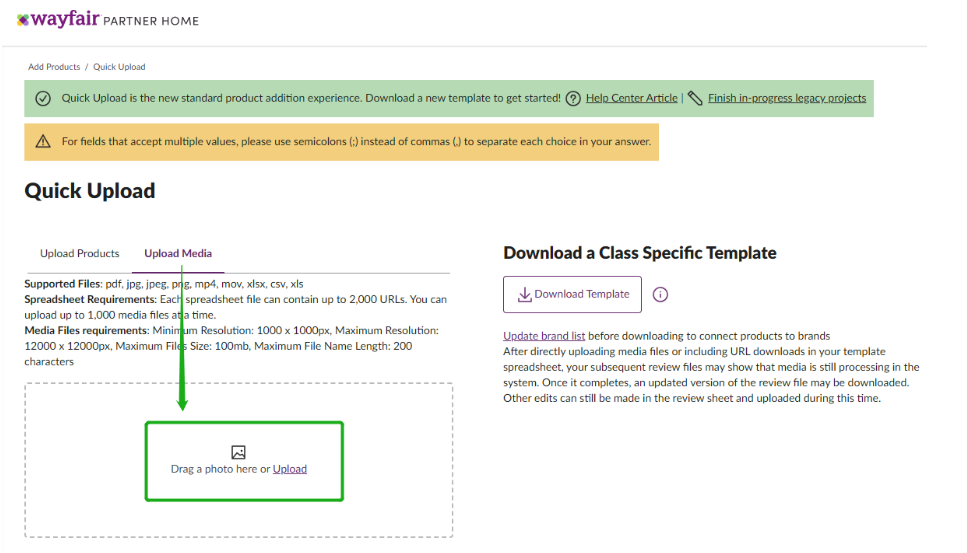Go to Add Products breadcrumb
The image size is (967, 553).
tap(54, 67)
